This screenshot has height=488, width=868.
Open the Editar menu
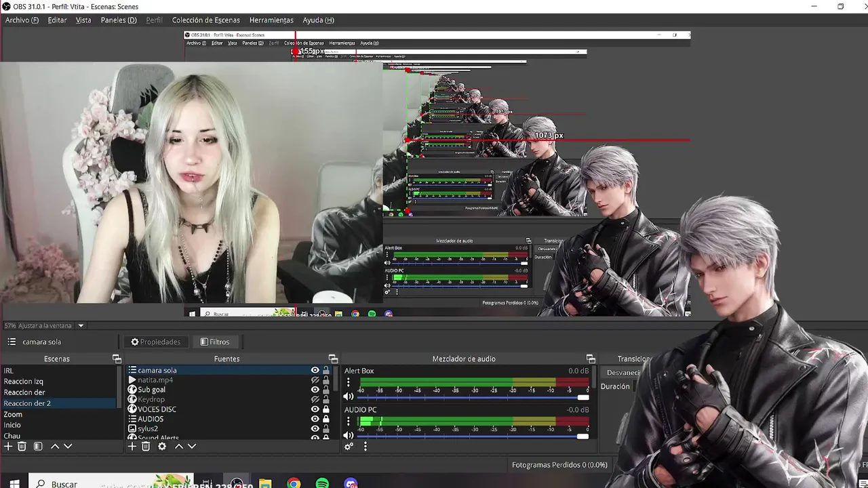57,20
